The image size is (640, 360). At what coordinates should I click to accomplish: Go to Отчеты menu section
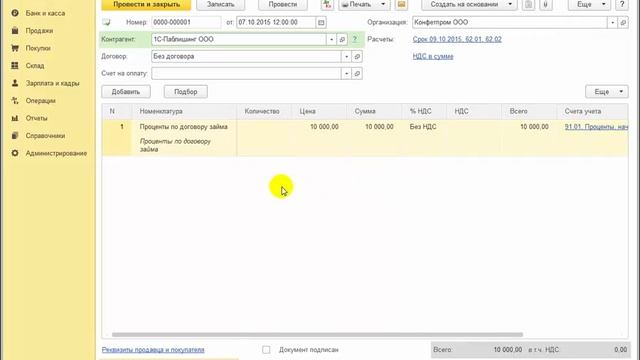tap(36, 118)
